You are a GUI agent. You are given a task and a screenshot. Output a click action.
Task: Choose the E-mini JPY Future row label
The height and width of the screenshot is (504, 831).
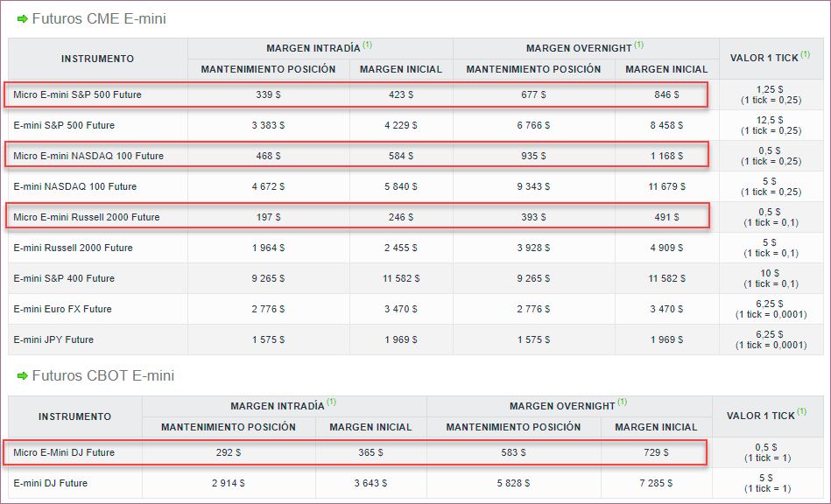coord(53,339)
